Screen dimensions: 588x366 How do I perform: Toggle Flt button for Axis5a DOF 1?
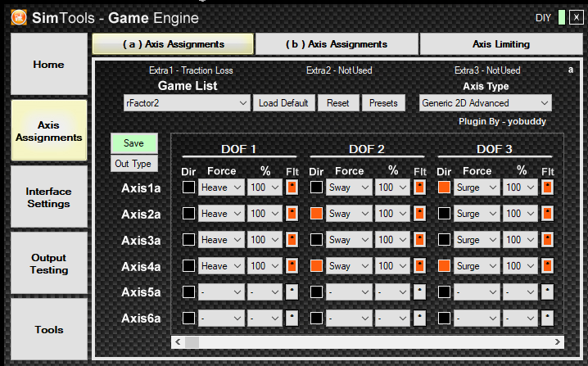[x=292, y=291]
